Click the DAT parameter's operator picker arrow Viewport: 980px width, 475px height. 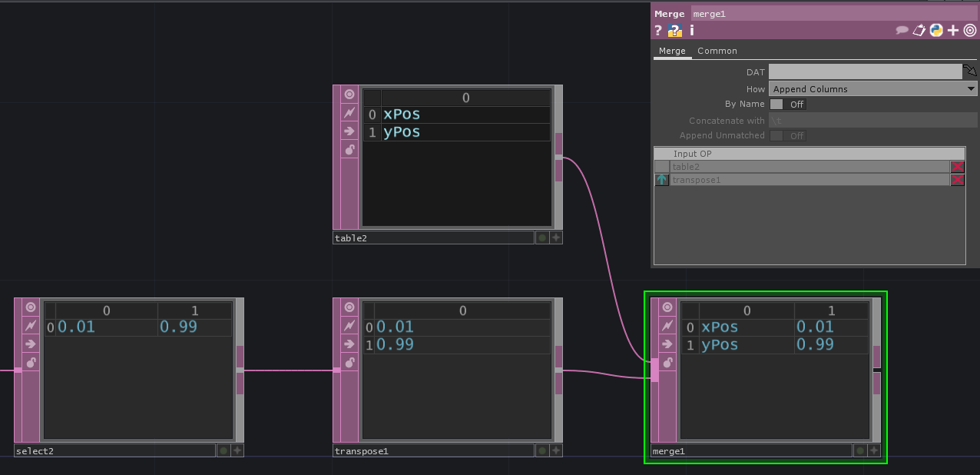point(970,71)
